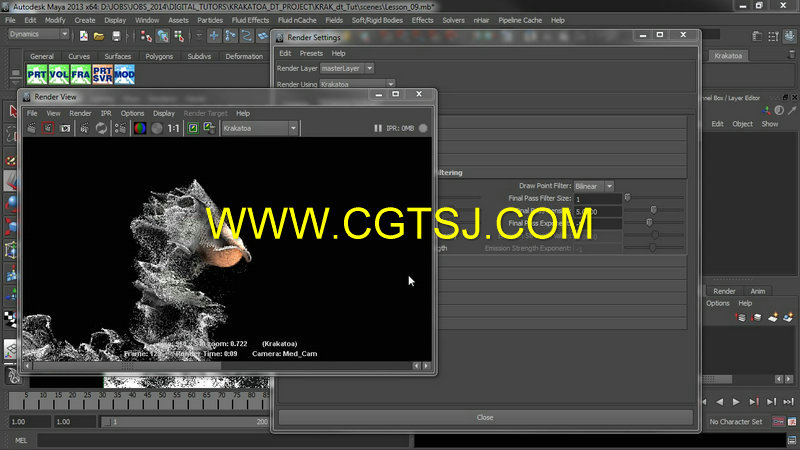Click the IPR render clapboard icon
The width and height of the screenshot is (800, 450).
coord(84,128)
